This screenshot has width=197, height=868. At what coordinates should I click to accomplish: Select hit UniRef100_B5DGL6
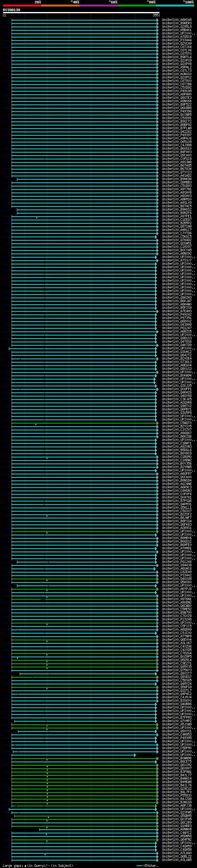click(x=177, y=450)
